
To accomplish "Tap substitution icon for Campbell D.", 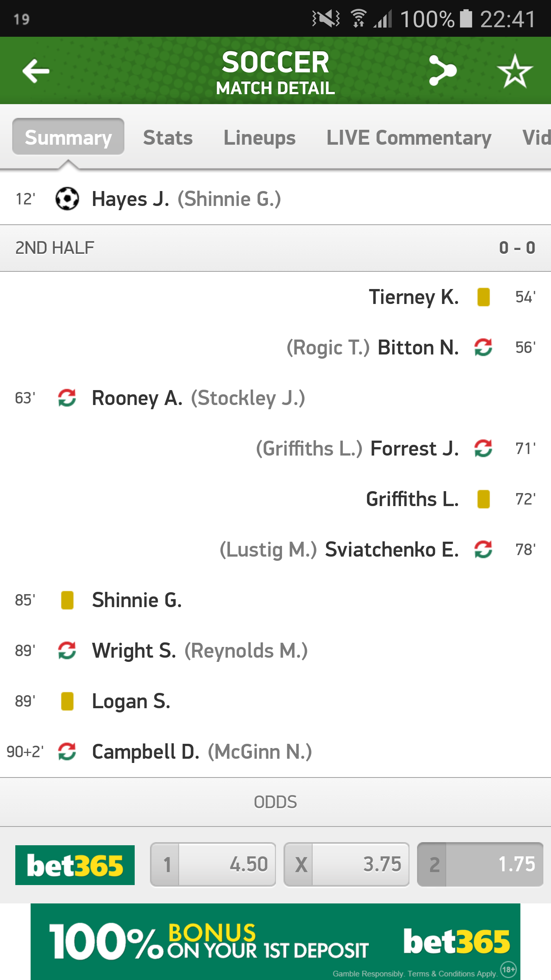I will [67, 752].
